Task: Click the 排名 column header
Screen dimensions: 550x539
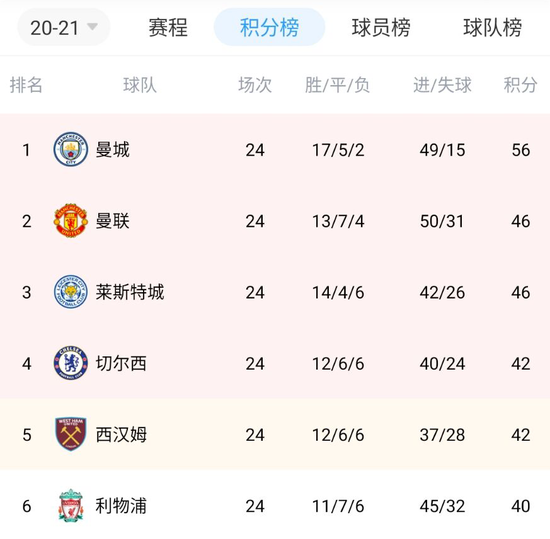Action: [x=26, y=85]
